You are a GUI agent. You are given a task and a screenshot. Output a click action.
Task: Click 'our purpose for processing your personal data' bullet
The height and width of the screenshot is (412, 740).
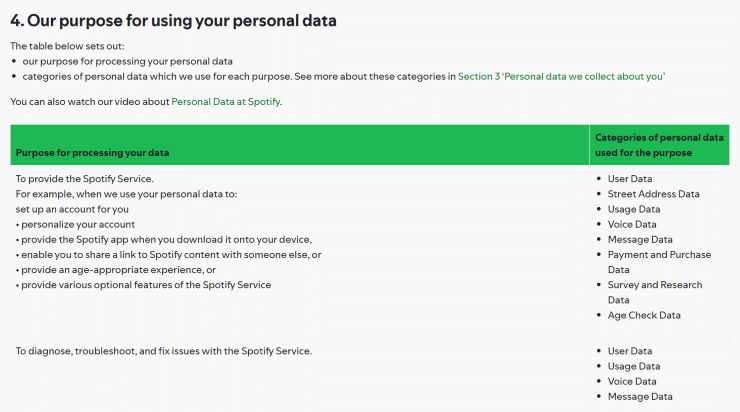127,61
